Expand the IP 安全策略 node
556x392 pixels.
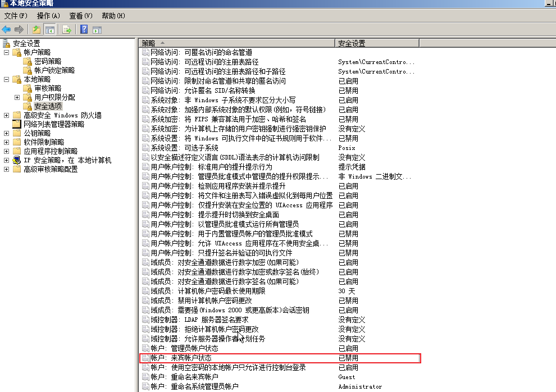point(6,161)
